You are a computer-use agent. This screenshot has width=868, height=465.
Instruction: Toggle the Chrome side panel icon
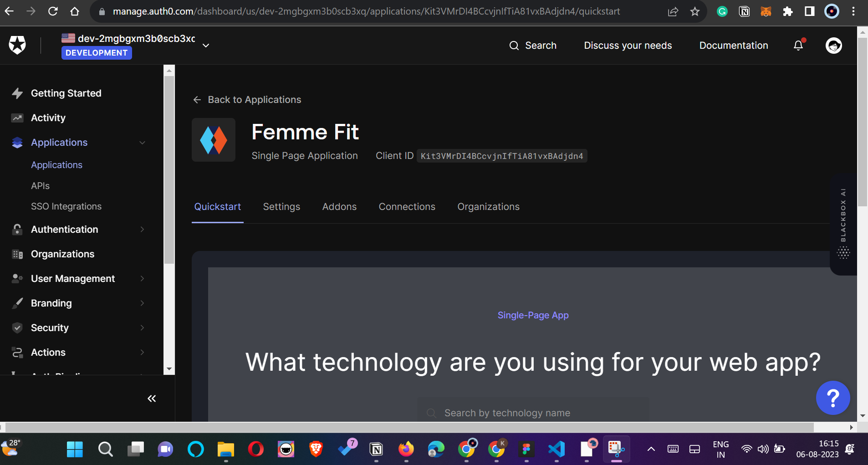pyautogui.click(x=810, y=11)
